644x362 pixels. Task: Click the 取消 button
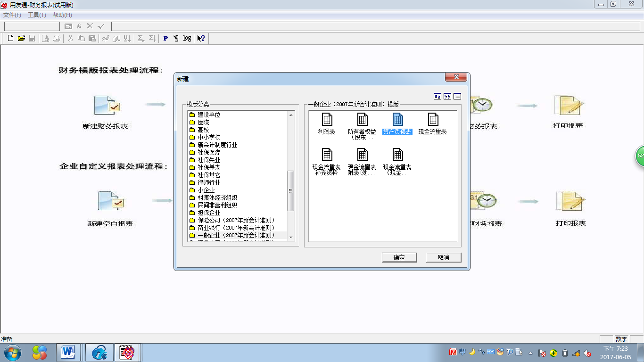click(x=444, y=257)
